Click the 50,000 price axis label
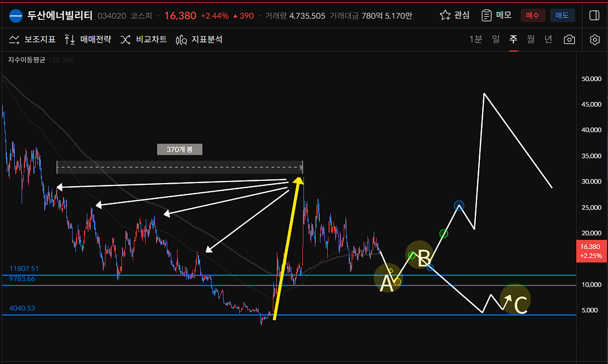608x364 pixels. 592,79
